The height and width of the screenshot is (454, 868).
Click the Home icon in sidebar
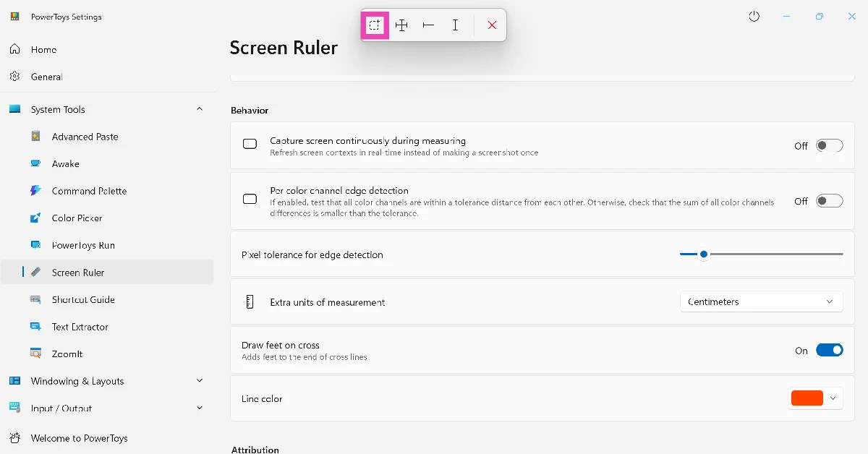click(14, 49)
